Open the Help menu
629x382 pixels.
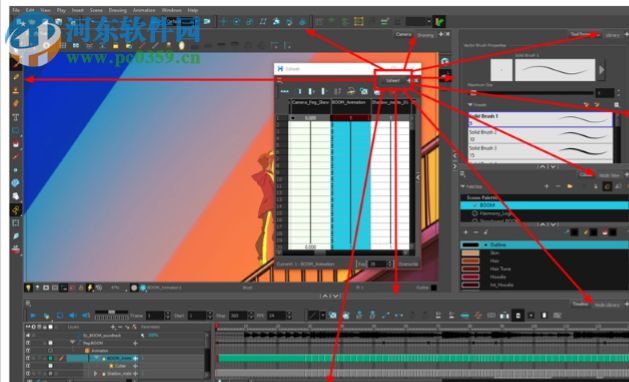193,10
